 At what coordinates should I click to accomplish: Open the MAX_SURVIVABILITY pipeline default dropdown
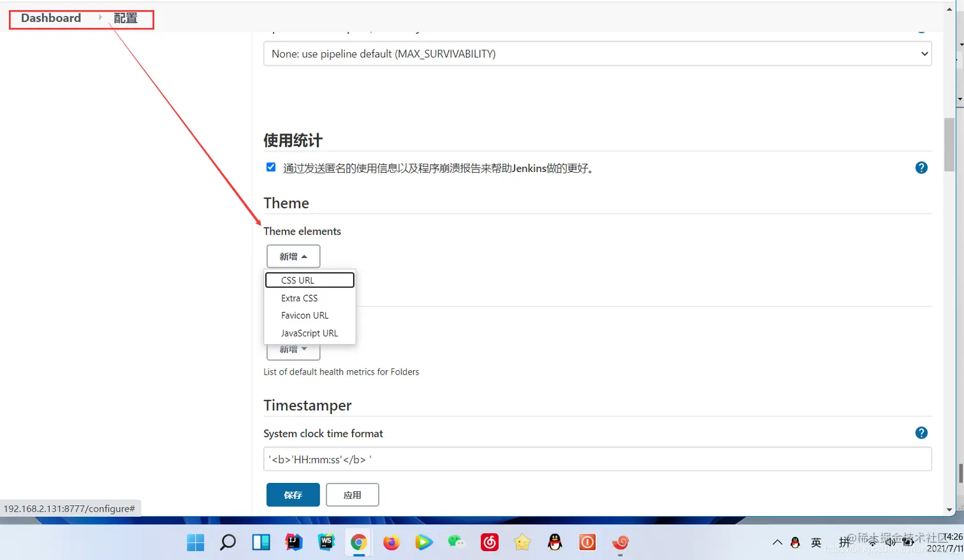click(x=597, y=54)
